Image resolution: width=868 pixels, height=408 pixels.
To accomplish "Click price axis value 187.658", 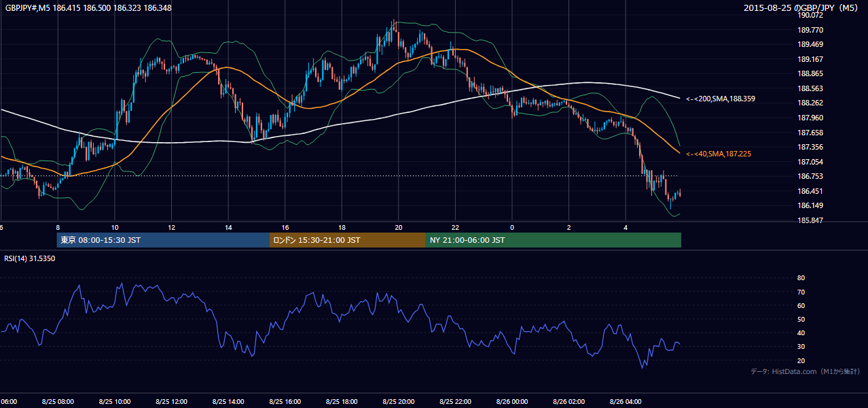I will (810, 133).
